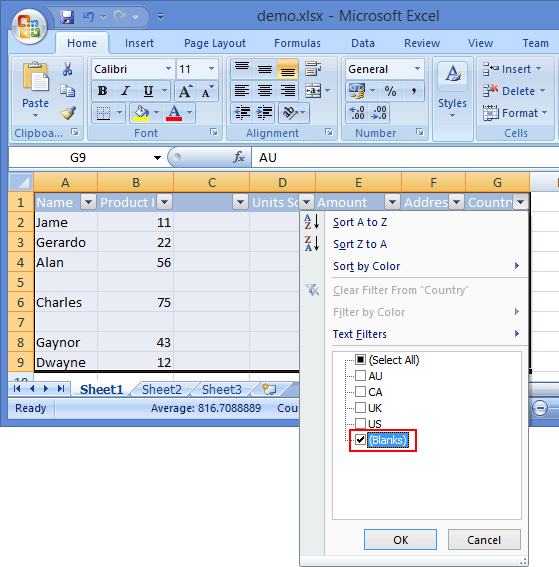Expand the General number format dropdown
Viewport: 559px width, 567px height.
coord(417,69)
